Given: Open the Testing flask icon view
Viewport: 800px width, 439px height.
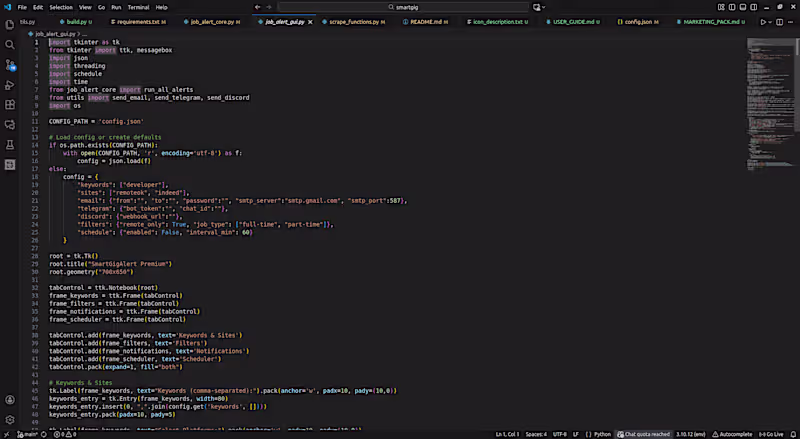Looking at the screenshot, I should pyautogui.click(x=10, y=145).
